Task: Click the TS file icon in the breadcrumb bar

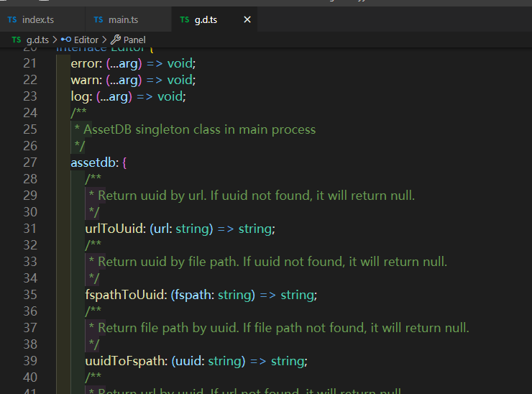Action: pyautogui.click(x=16, y=40)
